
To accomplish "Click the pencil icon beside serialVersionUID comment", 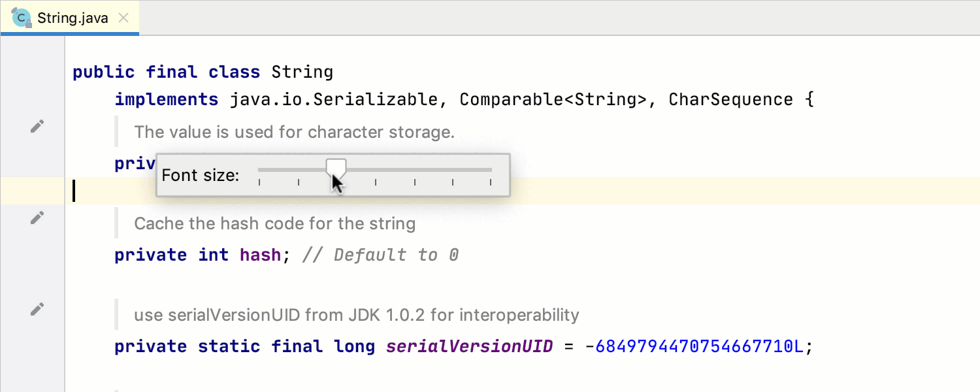I will (x=38, y=310).
